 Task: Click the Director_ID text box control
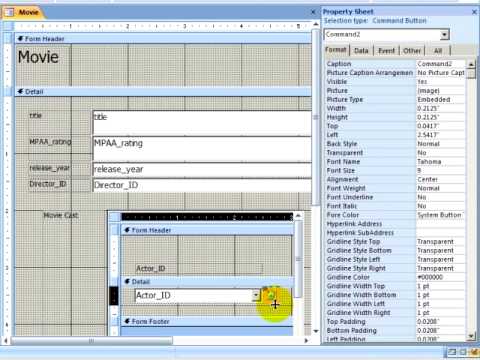coord(202,185)
